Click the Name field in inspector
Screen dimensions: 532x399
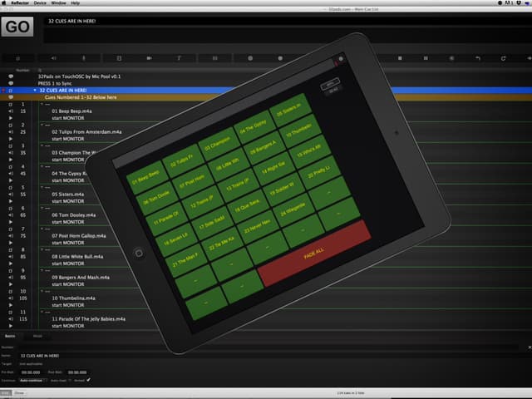click(x=268, y=356)
